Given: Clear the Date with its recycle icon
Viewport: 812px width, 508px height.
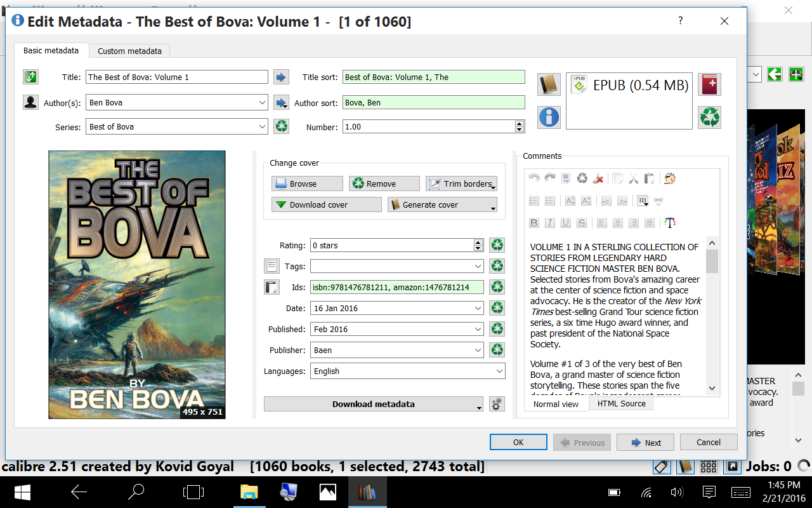Looking at the screenshot, I should (x=497, y=308).
